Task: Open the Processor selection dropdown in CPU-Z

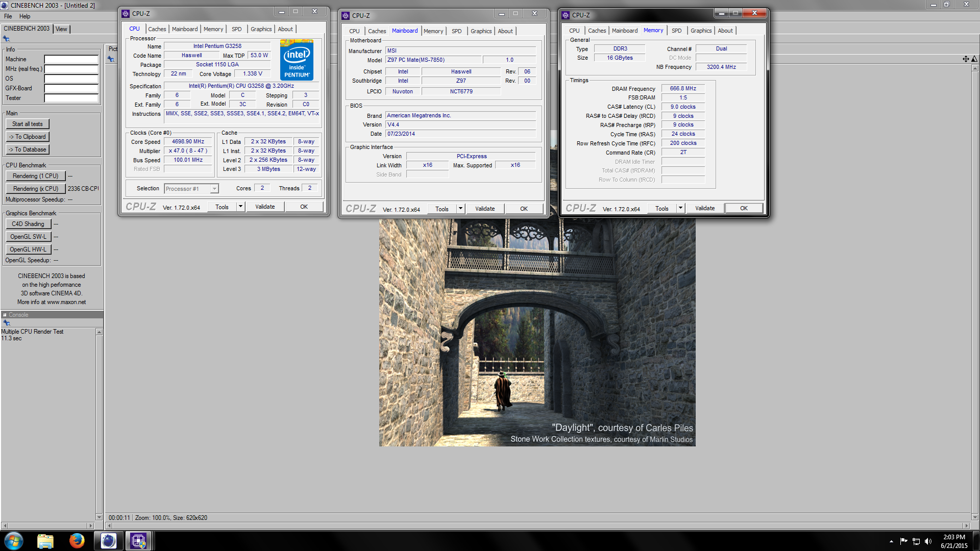Action: (191, 189)
